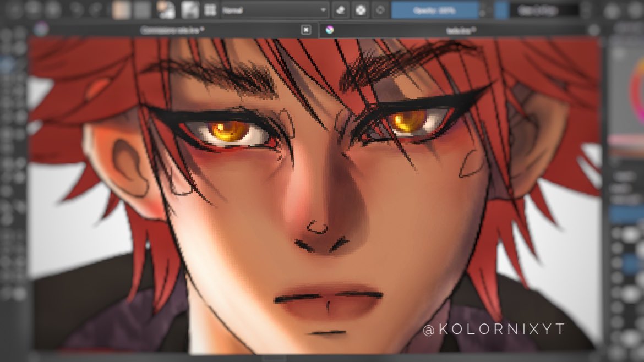The height and width of the screenshot is (362, 644).
Task: Open the fill pattern swatch in the toolbar
Action: click(141, 10)
